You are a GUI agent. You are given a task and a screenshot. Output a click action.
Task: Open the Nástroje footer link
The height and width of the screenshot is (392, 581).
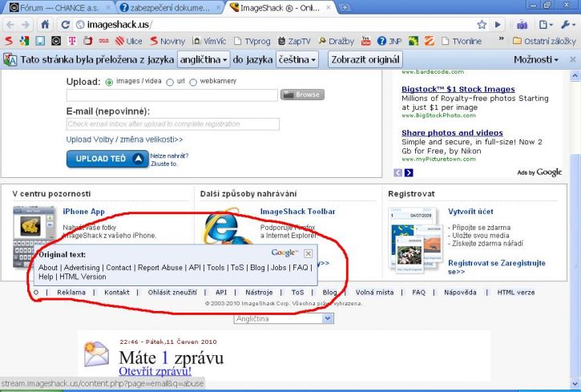(259, 293)
